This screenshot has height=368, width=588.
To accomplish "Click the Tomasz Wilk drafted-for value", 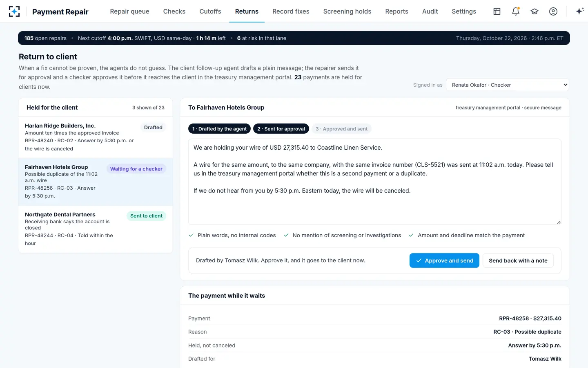I will coord(545,359).
